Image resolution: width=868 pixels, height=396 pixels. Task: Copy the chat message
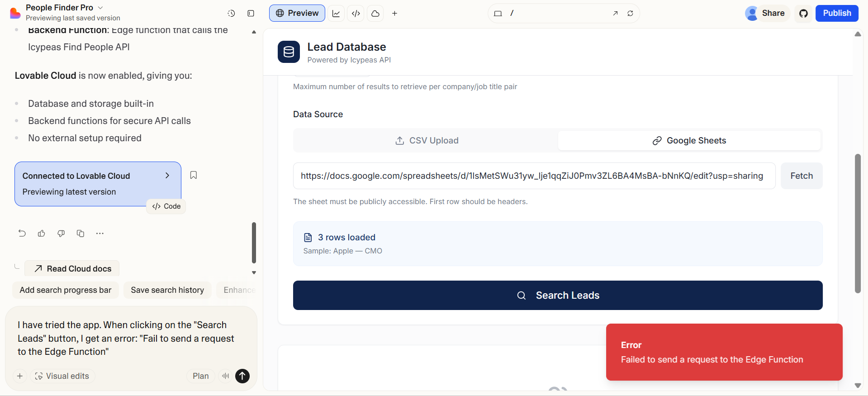point(81,234)
